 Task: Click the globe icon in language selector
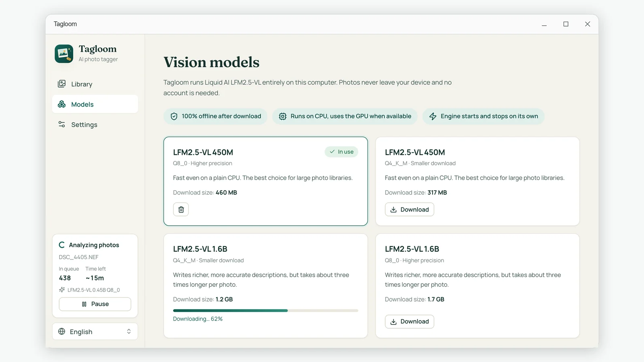tap(62, 331)
